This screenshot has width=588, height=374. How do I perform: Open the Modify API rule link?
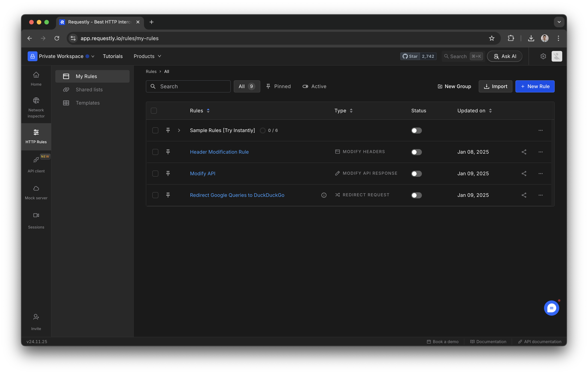point(203,173)
